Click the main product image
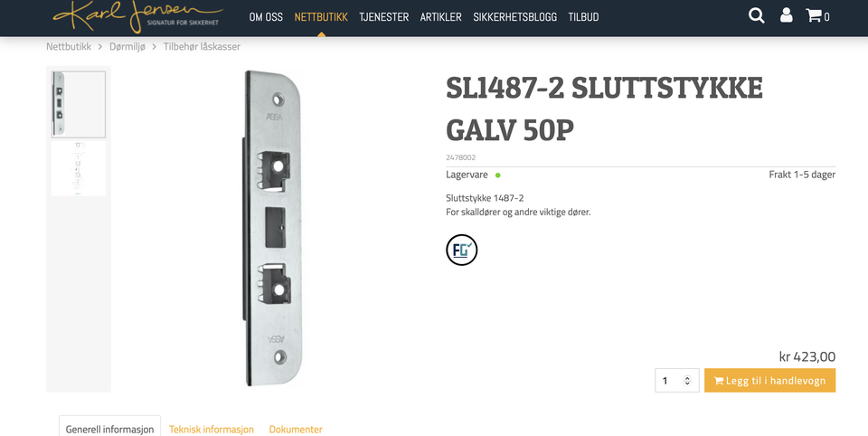 tap(273, 228)
